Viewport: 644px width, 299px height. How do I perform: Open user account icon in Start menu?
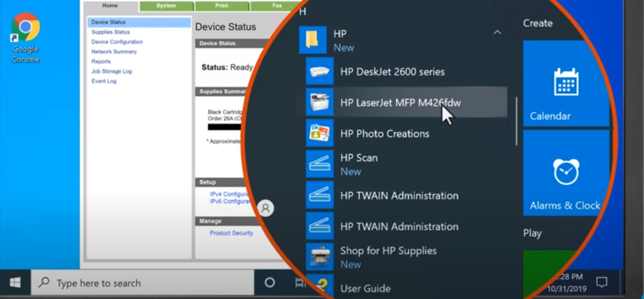[x=266, y=208]
